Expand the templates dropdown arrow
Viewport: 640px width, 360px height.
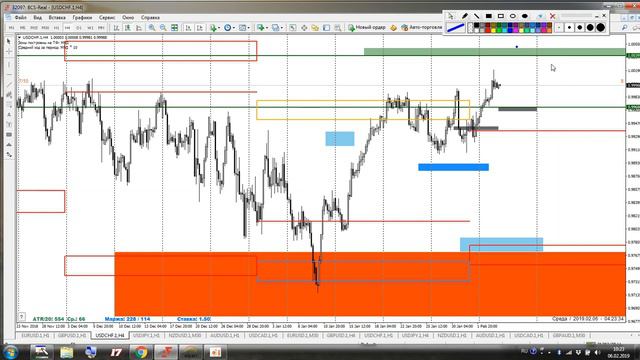point(249,28)
